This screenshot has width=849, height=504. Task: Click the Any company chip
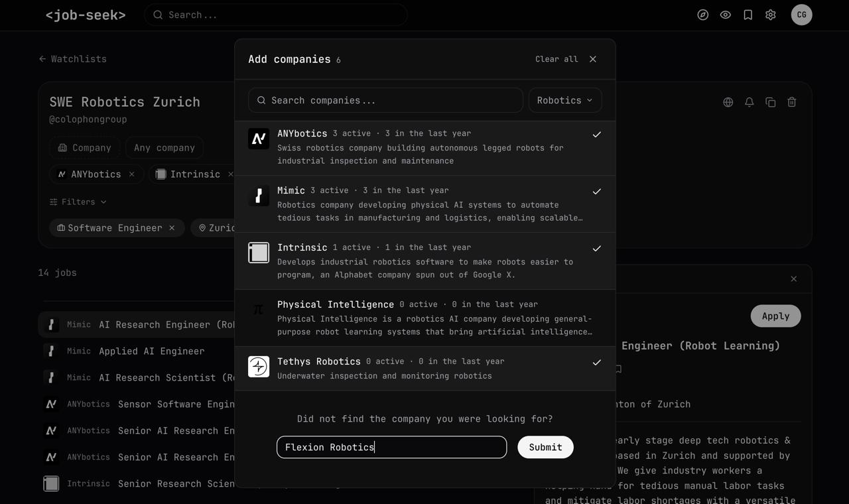(x=164, y=148)
